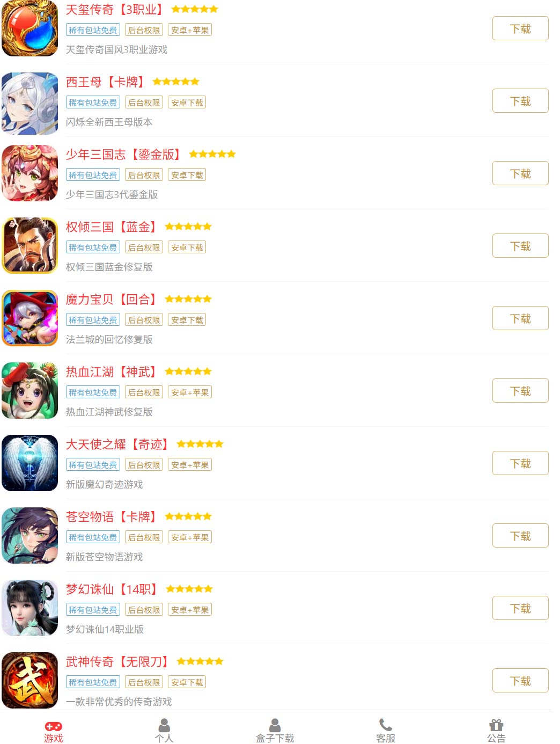Image resolution: width=560 pixels, height=744 pixels.
Task: Tap the 梦幻诛仙 game icon
Action: tap(30, 608)
